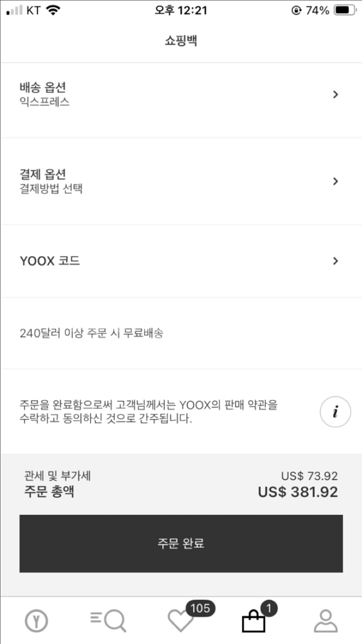Tap the 쇼핑백 title at the top
The width and height of the screenshot is (362, 644).
click(x=181, y=40)
